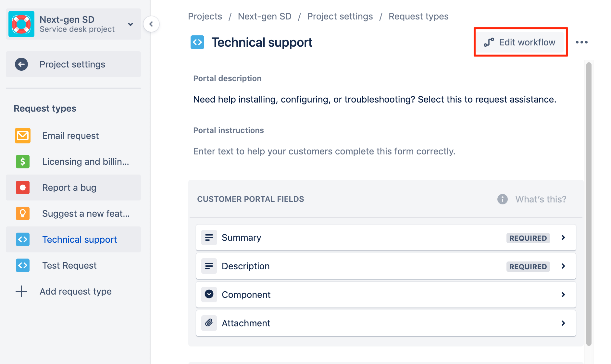The height and width of the screenshot is (364, 611).
Task: Click the Suggest a new feature lightbulb icon
Action: [22, 213]
